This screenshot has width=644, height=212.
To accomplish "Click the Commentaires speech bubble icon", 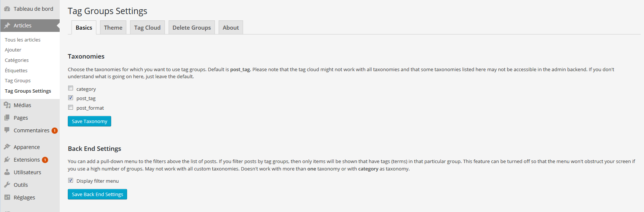I will tap(7, 130).
